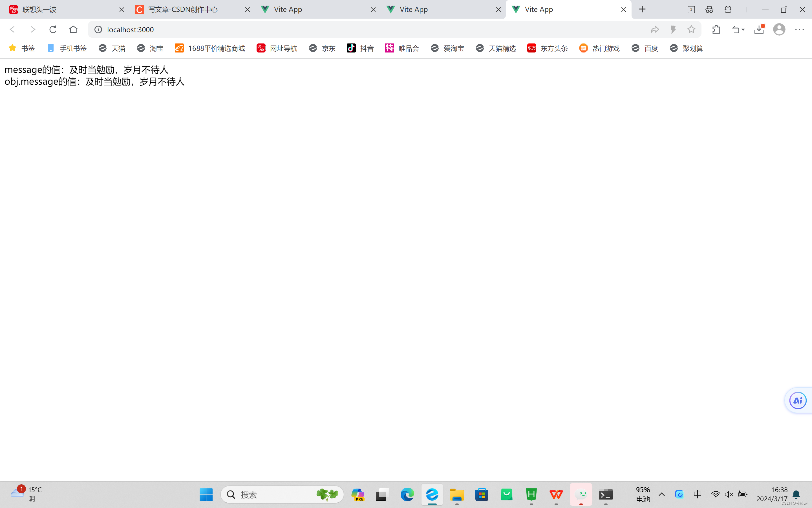
Task: Open the 天猫精选 bookmark
Action: pyautogui.click(x=496, y=48)
